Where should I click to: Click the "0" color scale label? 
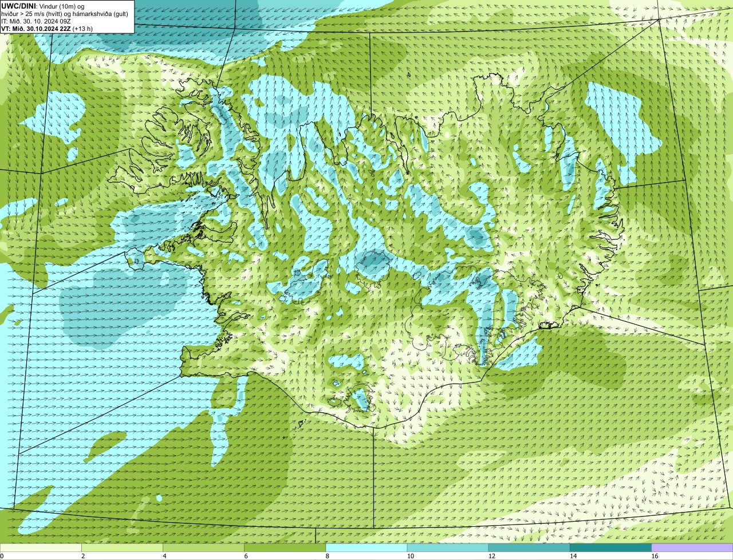coord(2,556)
